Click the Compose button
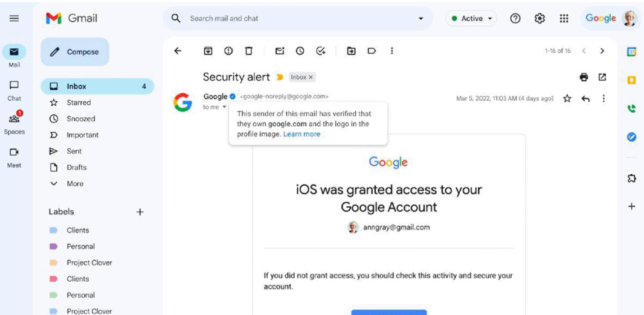Screen dimensions: 644x315 (75, 52)
